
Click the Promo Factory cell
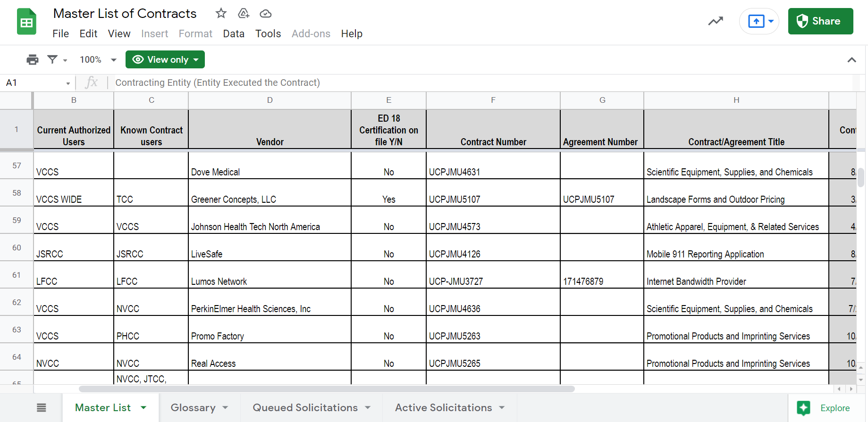[270, 330]
